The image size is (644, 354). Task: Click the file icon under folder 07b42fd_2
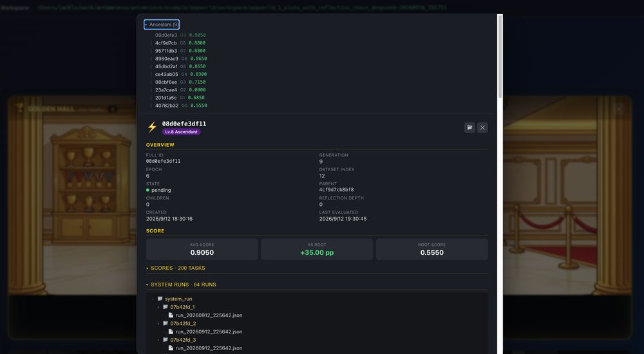point(171,331)
